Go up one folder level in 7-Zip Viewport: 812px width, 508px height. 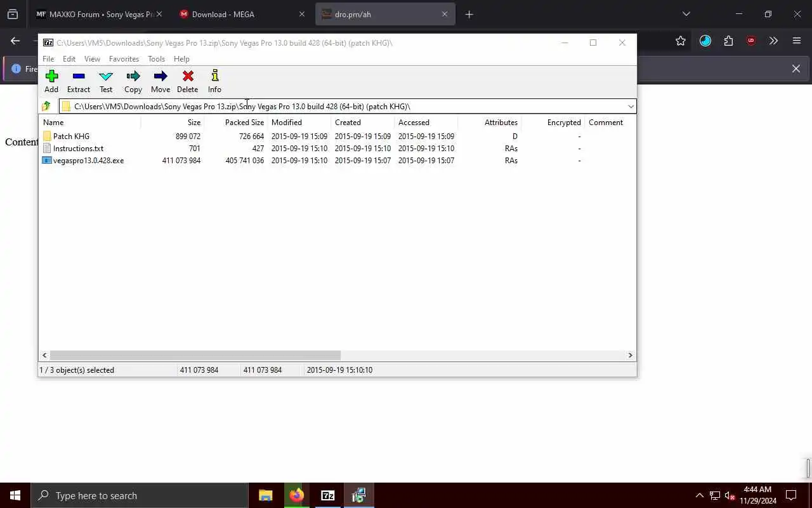pyautogui.click(x=46, y=106)
